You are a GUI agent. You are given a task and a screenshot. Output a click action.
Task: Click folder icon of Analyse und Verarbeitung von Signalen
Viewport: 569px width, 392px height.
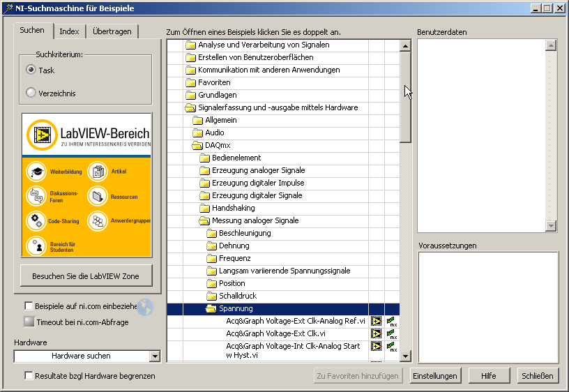click(190, 45)
